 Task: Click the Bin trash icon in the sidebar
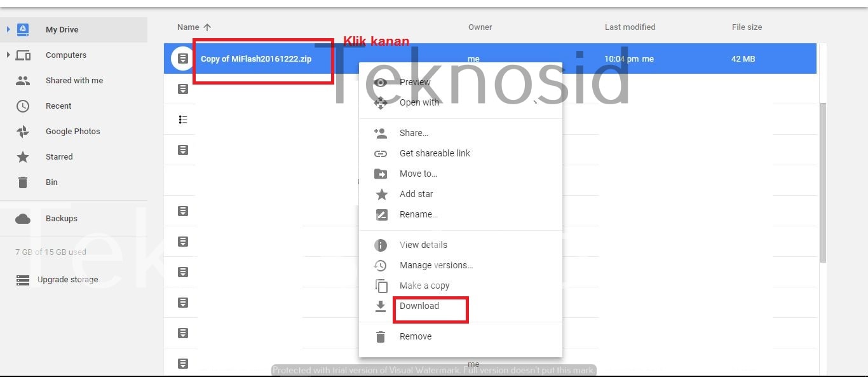(x=23, y=182)
